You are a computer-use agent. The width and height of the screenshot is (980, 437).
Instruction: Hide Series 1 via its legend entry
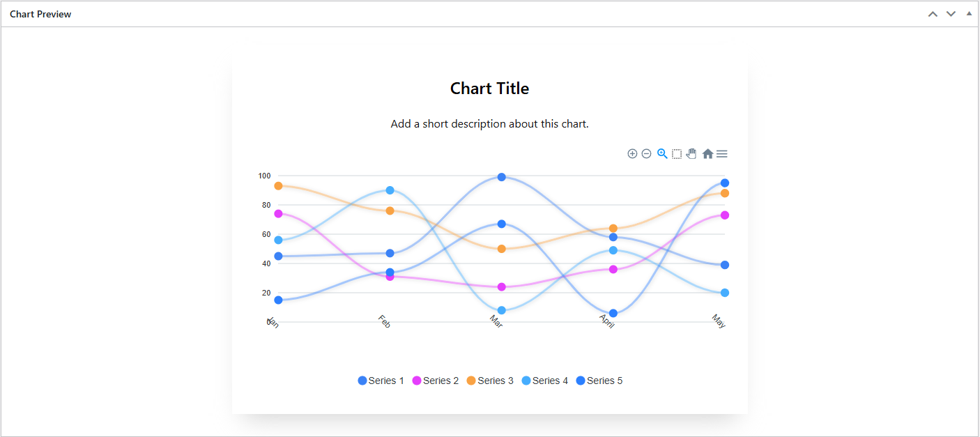[381, 381]
